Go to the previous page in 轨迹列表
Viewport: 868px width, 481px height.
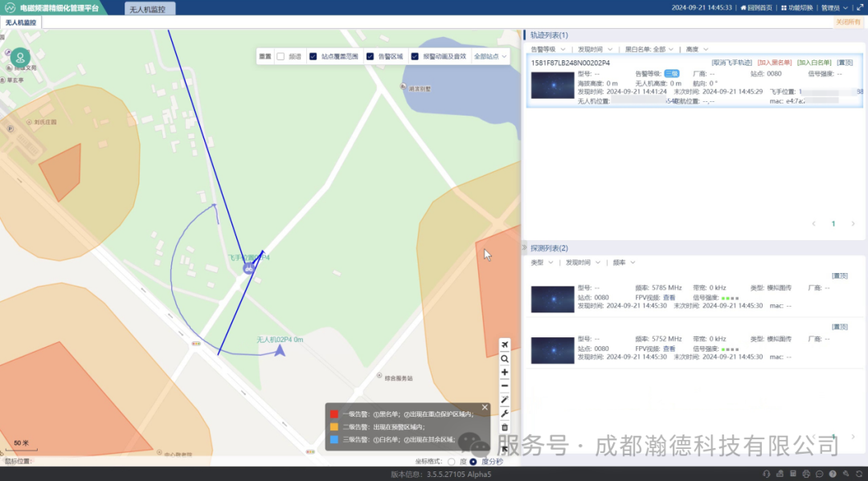[813, 224]
